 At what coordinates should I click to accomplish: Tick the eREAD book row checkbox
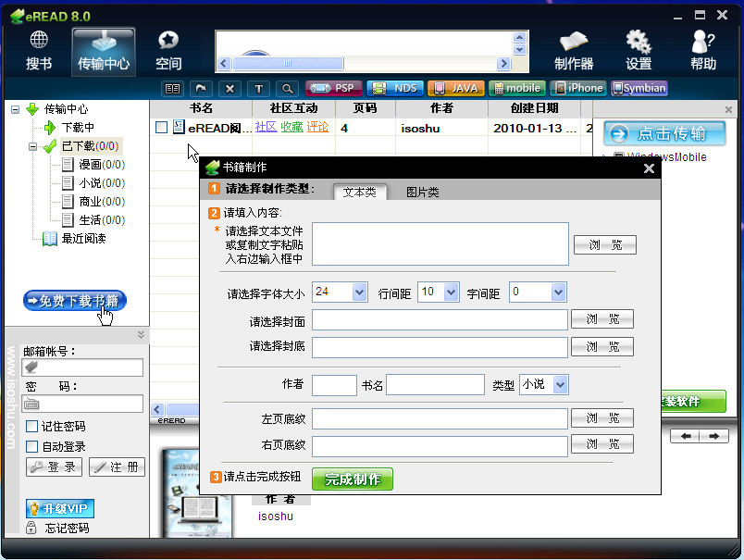pos(161,127)
